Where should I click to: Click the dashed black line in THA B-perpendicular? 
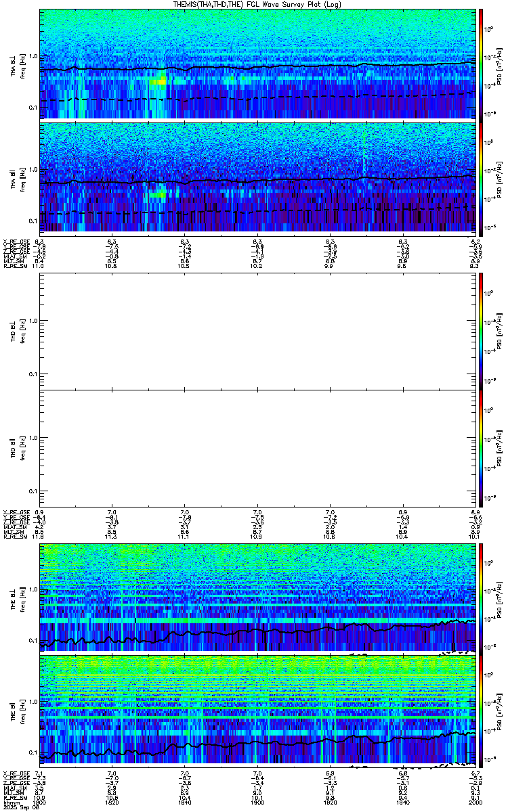coord(258,97)
